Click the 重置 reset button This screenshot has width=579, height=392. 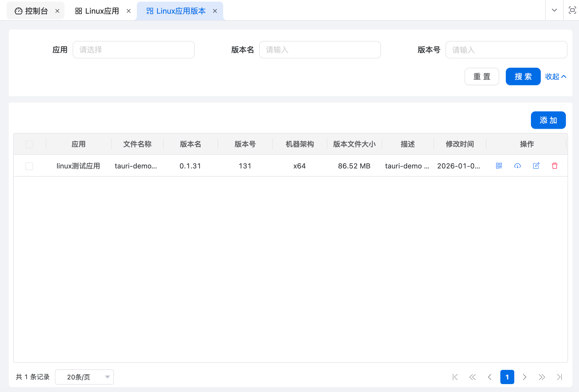(x=482, y=76)
